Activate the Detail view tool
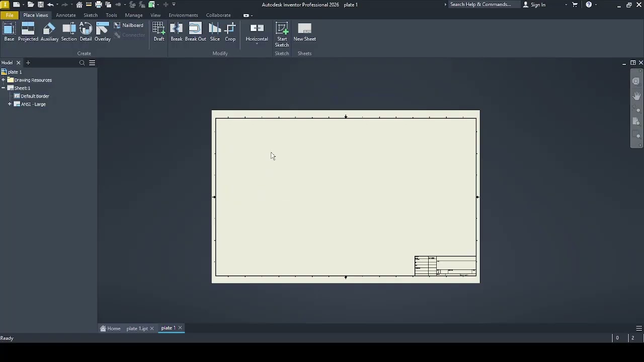The height and width of the screenshot is (362, 644). pyautogui.click(x=86, y=32)
